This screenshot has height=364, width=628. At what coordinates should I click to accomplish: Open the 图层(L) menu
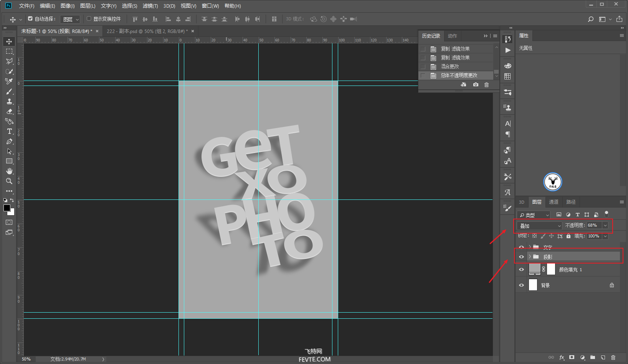coord(88,6)
